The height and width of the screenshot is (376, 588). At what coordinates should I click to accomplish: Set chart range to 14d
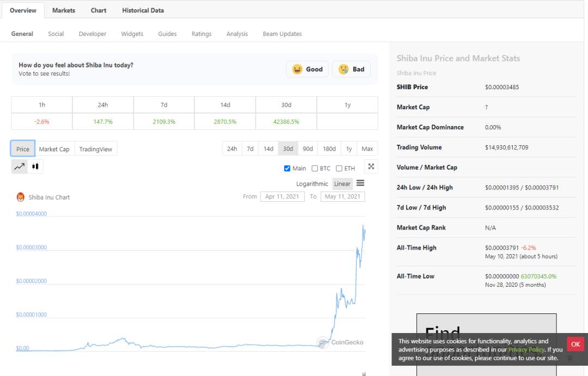tap(268, 149)
